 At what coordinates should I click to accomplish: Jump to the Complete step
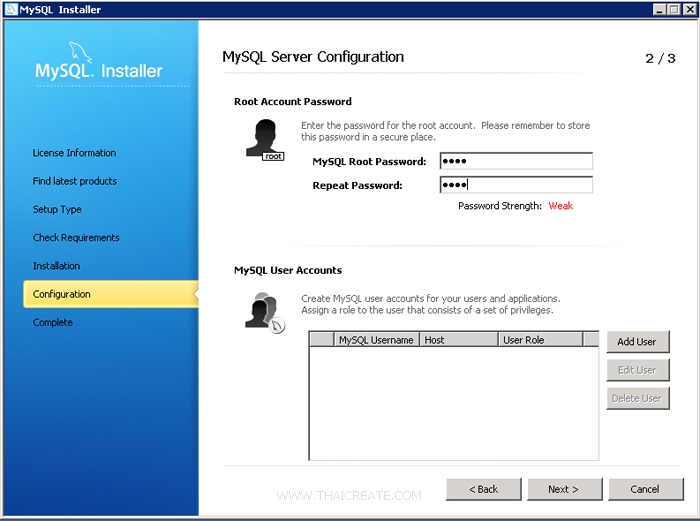pos(53,322)
